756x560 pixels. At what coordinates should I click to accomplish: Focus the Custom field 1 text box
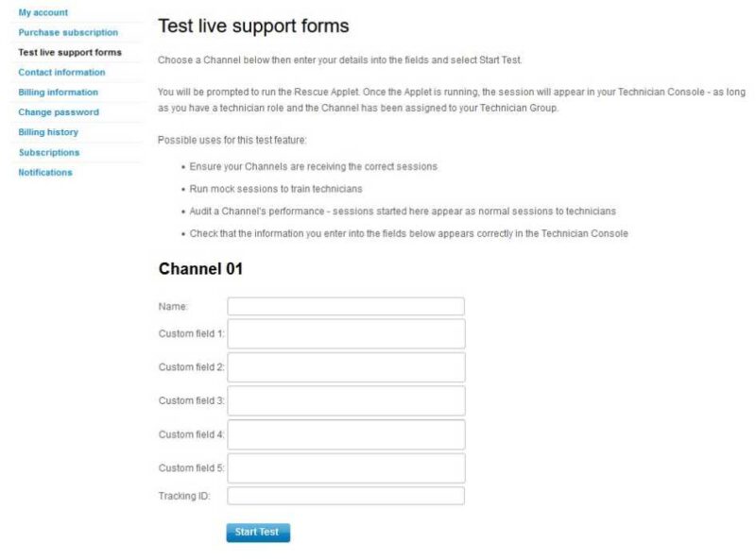click(x=346, y=333)
